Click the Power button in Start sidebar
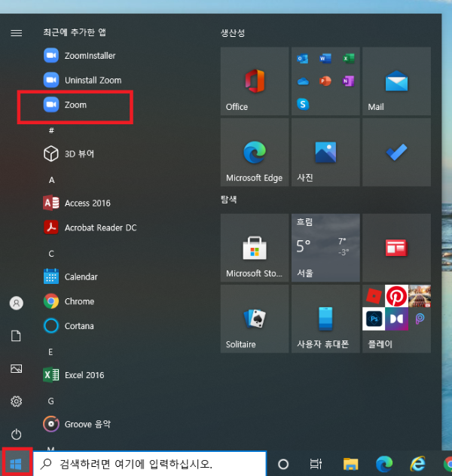Screen dimensions: 452x476 click(16, 434)
